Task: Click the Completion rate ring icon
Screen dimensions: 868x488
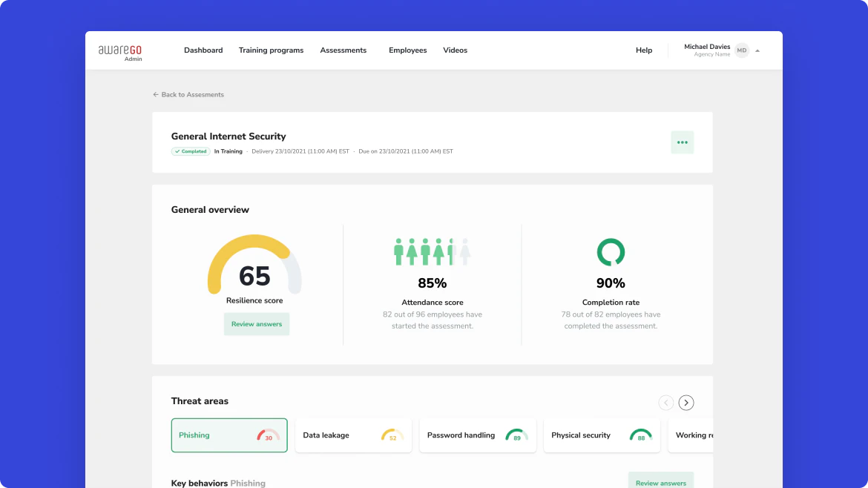Action: point(610,253)
